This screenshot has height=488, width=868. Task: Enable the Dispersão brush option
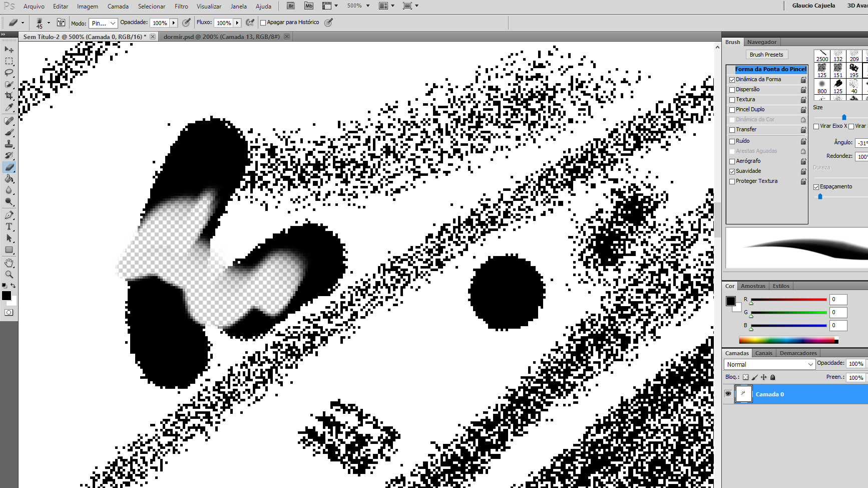click(732, 89)
